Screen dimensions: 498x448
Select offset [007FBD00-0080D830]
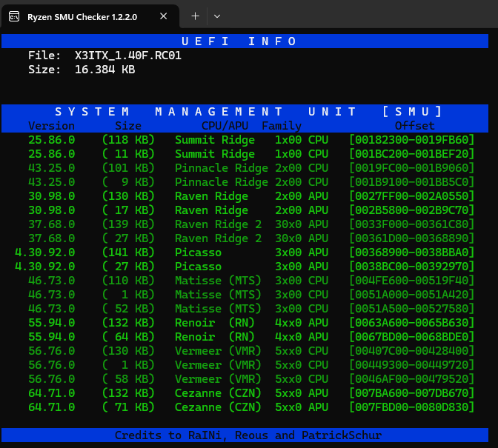pos(411,407)
